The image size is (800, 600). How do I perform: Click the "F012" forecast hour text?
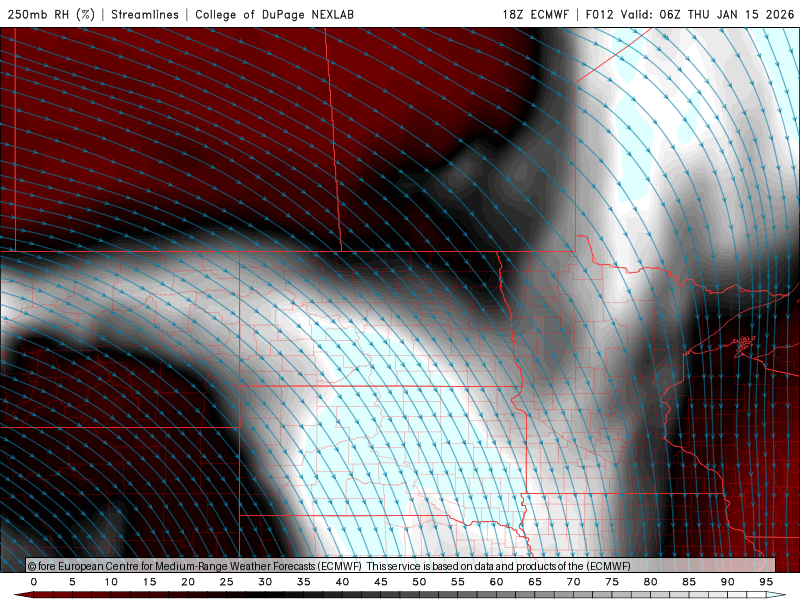click(x=599, y=14)
